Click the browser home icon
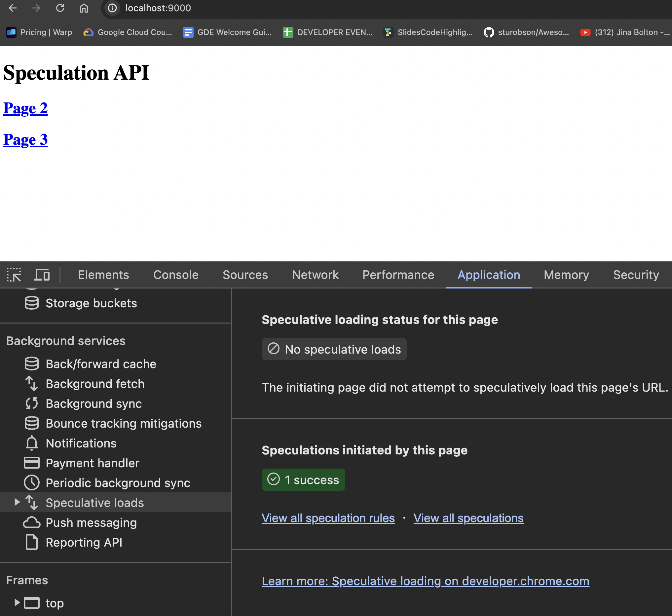 pyautogui.click(x=84, y=8)
